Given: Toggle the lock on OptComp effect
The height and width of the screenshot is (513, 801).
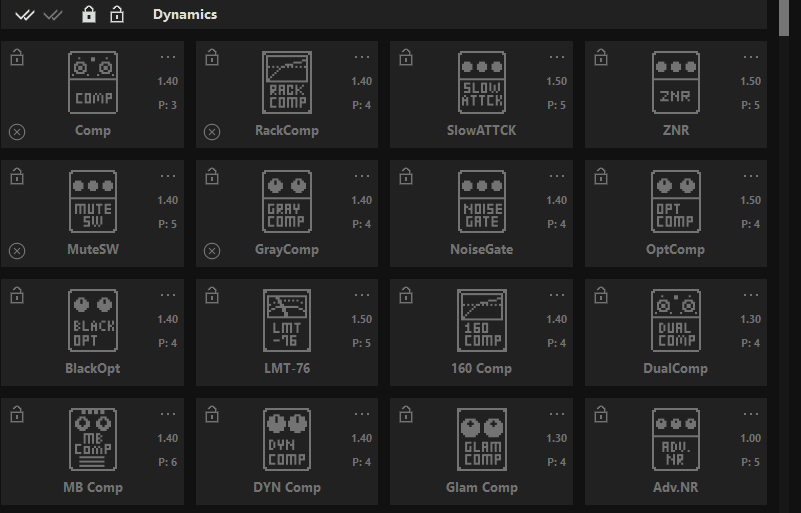Looking at the screenshot, I should [601, 177].
